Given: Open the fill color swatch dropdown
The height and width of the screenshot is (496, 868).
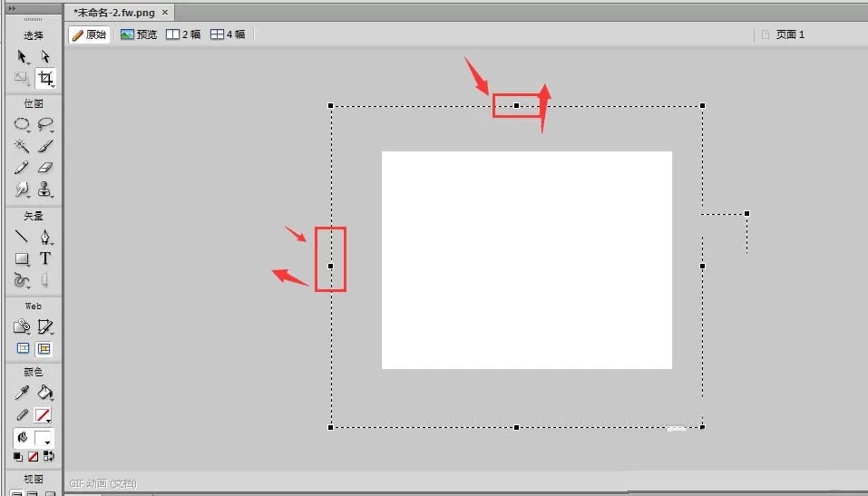Looking at the screenshot, I should coord(44,439).
